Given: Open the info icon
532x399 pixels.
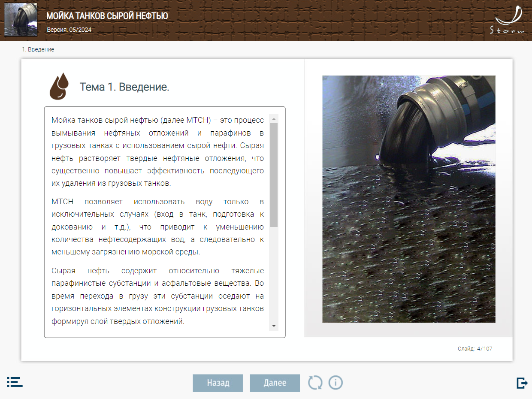Looking at the screenshot, I should pos(336,382).
